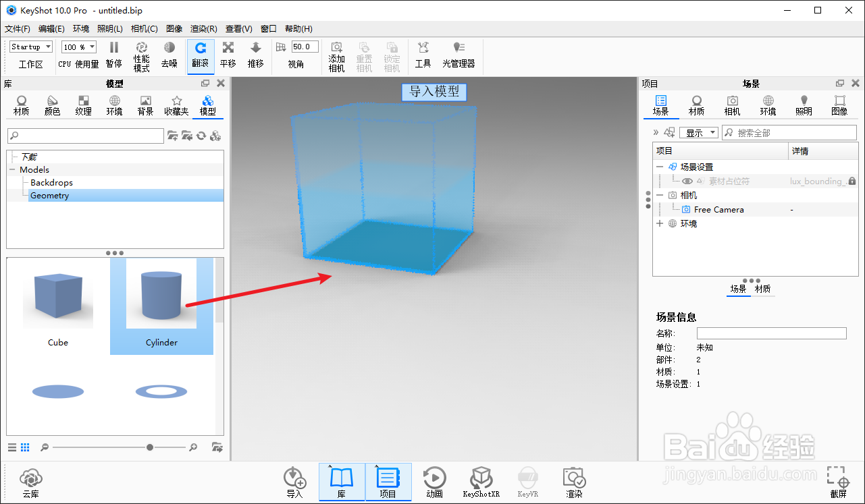Open the 文件(F) menu
Image resolution: width=865 pixels, height=504 pixels.
(18, 29)
